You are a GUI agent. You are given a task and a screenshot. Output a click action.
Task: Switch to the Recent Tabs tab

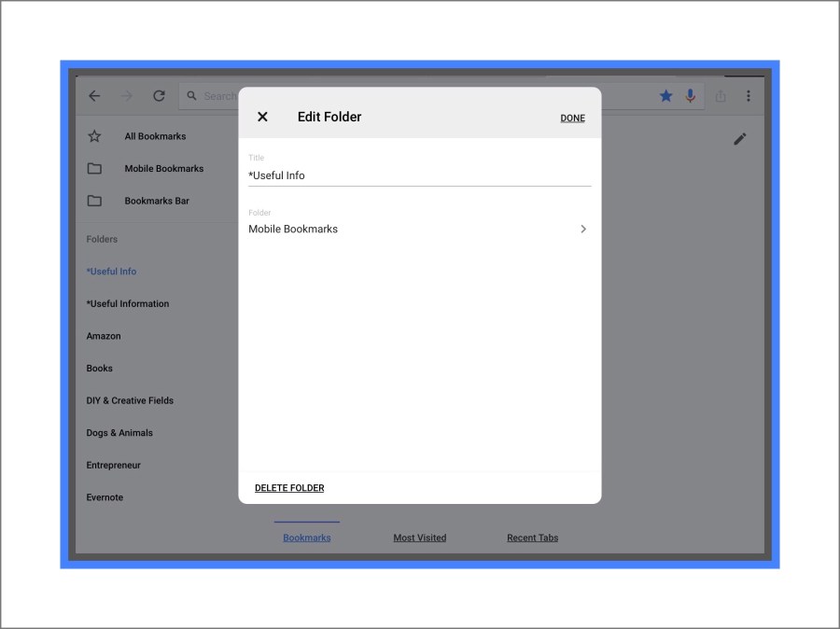(532, 538)
